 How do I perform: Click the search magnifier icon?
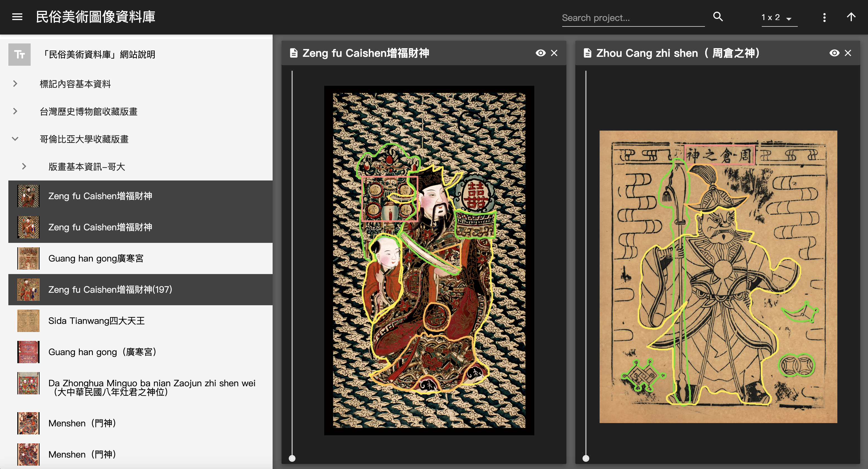pyautogui.click(x=718, y=16)
